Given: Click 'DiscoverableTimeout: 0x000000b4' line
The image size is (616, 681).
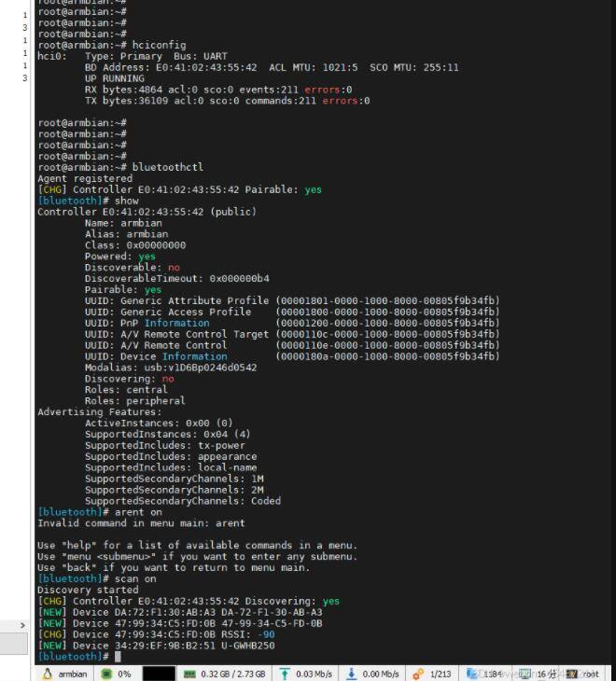Looking at the screenshot, I should [177, 278].
